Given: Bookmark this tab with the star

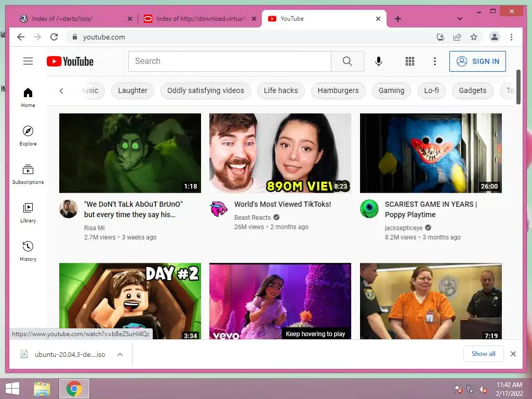Looking at the screenshot, I should [474, 37].
